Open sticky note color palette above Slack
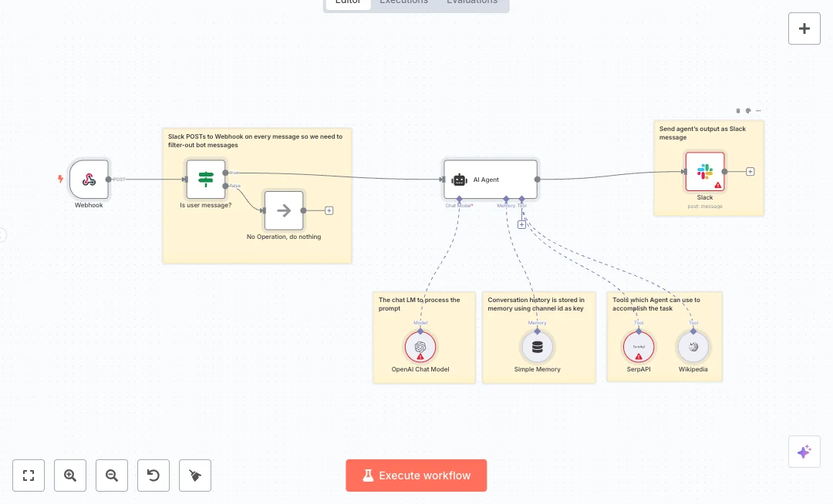 tap(748, 111)
